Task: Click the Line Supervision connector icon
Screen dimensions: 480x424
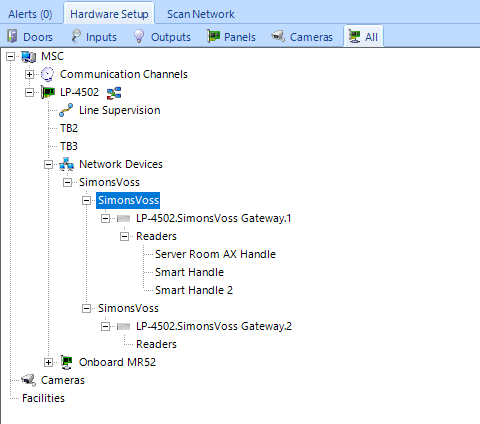Action: tap(66, 110)
